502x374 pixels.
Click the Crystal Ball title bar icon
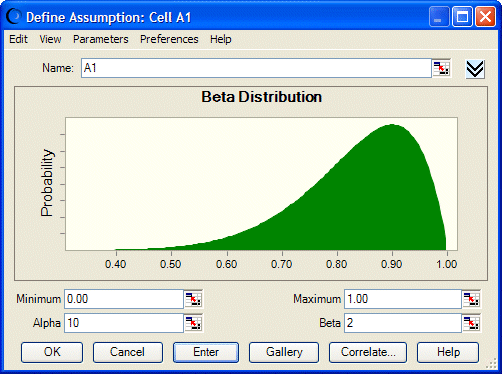click(x=13, y=16)
